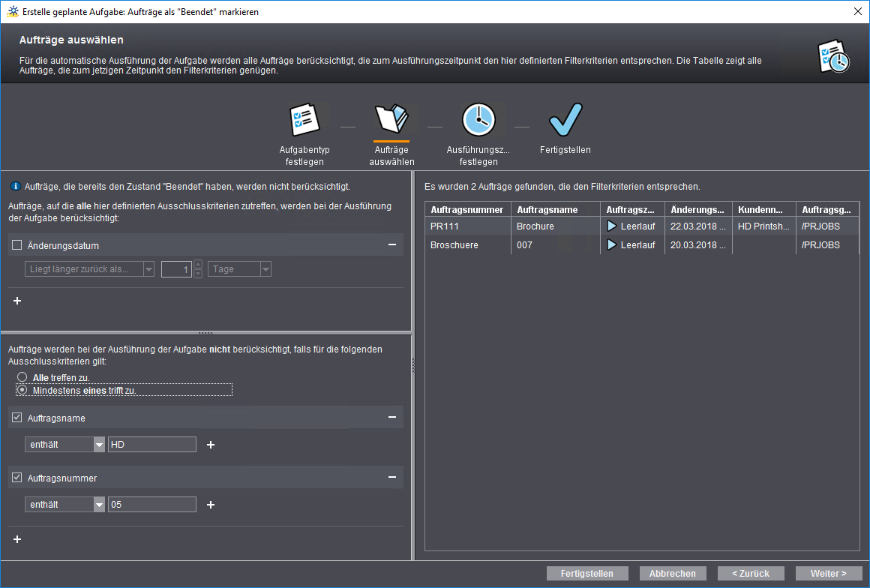Proceed with the Weiter button
This screenshot has height=588, width=870.
829,573
